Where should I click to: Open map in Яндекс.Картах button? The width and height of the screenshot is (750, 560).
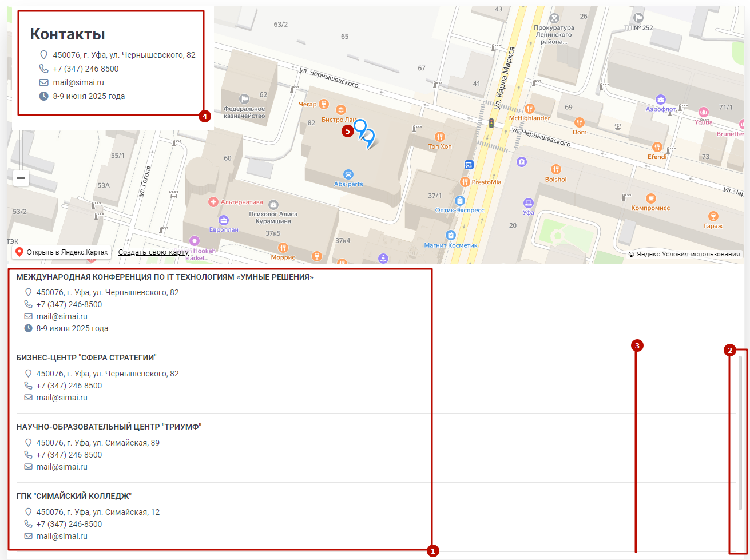pyautogui.click(x=62, y=252)
